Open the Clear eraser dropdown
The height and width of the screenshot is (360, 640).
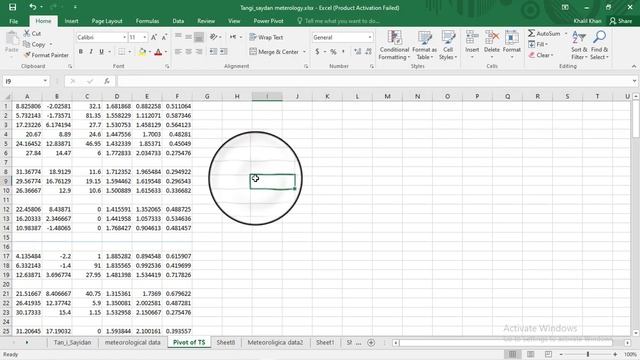(541, 55)
